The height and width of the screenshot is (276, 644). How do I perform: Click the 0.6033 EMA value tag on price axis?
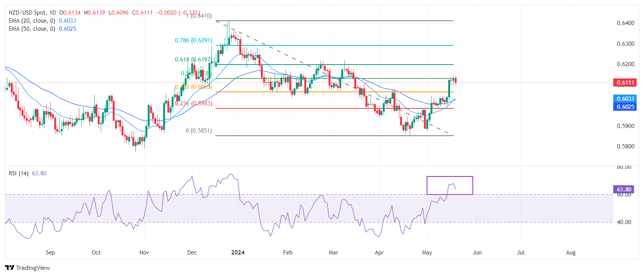click(x=625, y=99)
